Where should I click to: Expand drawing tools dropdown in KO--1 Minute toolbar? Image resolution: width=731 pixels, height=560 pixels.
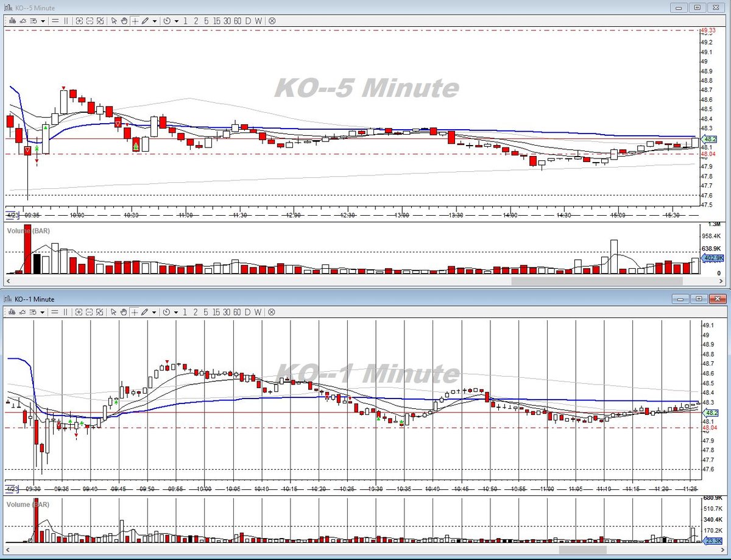(x=155, y=312)
